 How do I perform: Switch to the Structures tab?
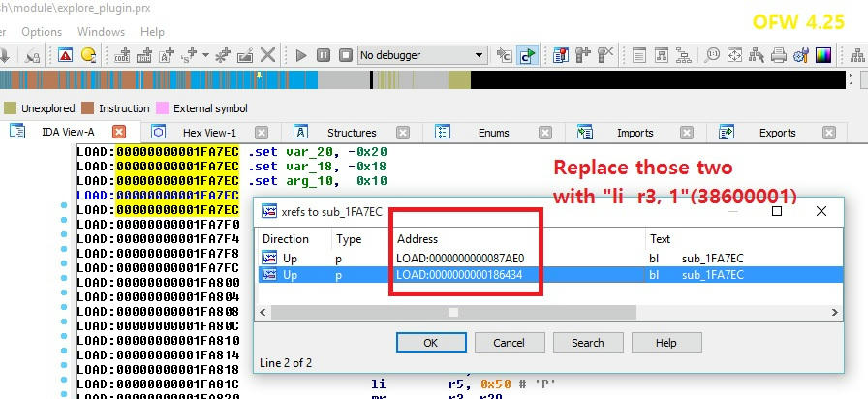pos(352,133)
